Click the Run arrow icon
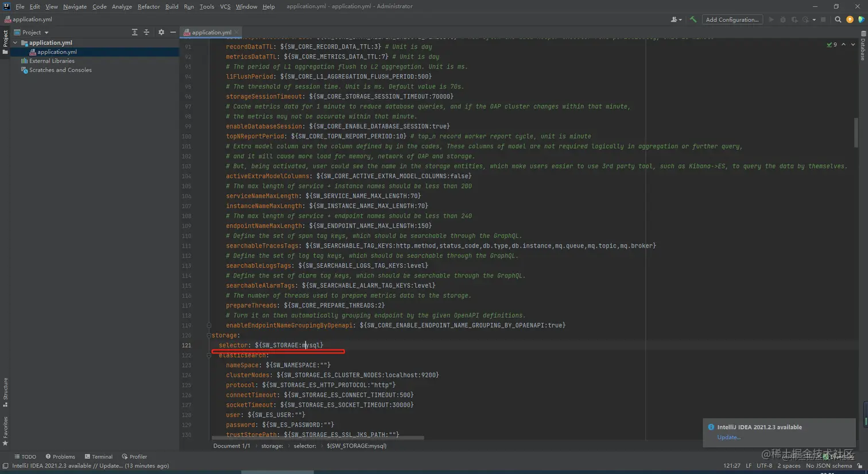The height and width of the screenshot is (474, 868). 771,20
